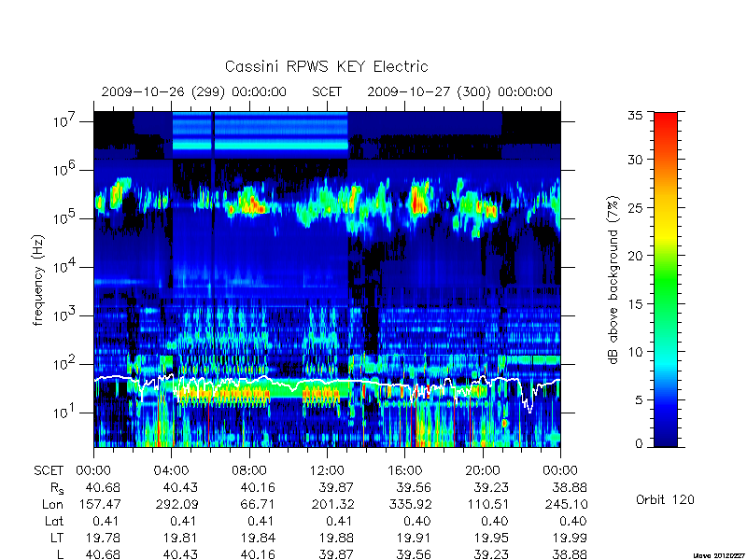Click the 'Lat' row label
The height and width of the screenshot is (560, 747).
coord(54,521)
